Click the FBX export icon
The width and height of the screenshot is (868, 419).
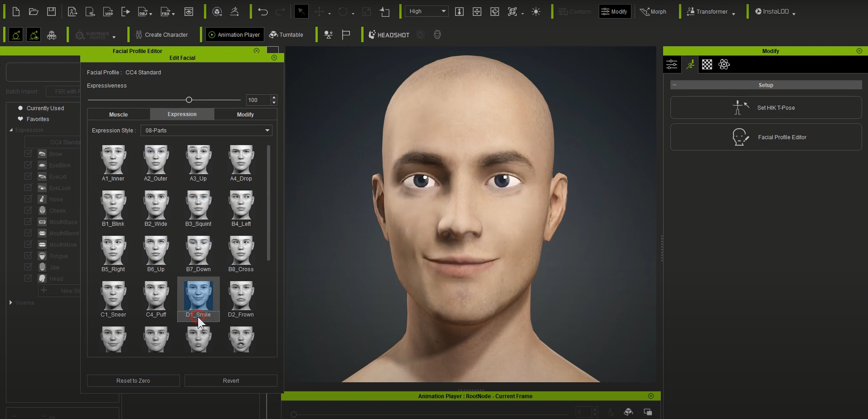[165, 12]
